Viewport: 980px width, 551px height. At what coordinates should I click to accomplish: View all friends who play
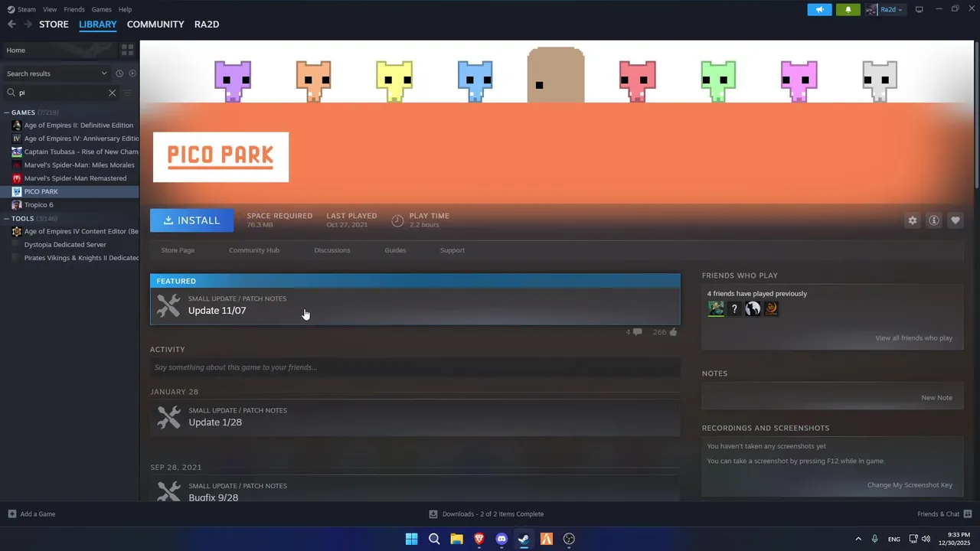pyautogui.click(x=914, y=338)
